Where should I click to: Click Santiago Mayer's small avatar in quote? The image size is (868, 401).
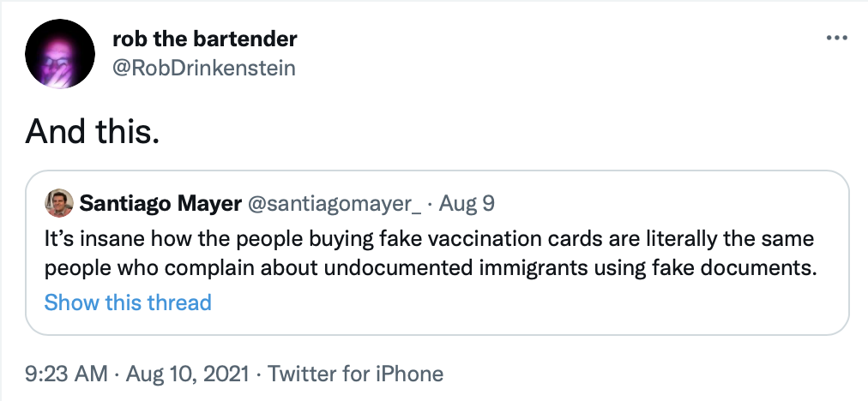(x=58, y=203)
